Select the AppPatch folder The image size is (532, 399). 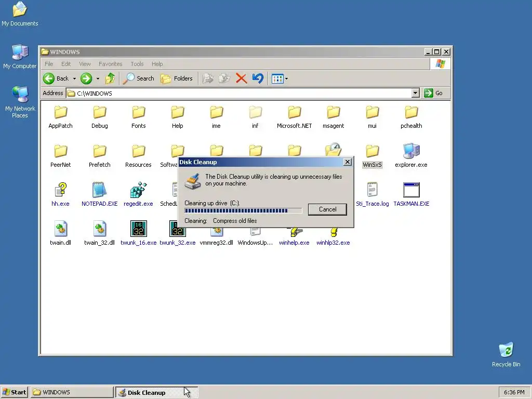[60, 117]
